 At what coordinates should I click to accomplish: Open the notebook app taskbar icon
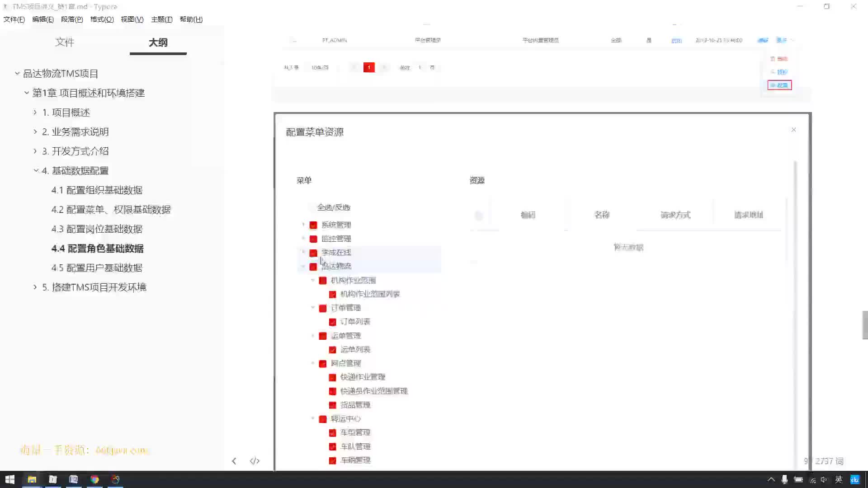point(74,479)
